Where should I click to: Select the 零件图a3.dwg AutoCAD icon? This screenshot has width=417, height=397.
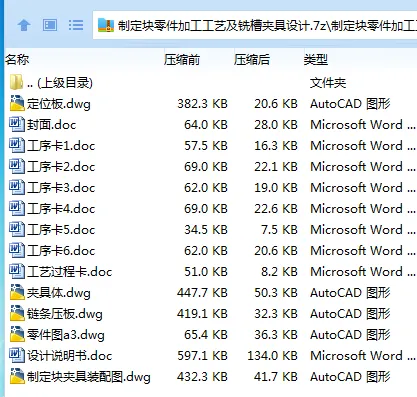pos(17,334)
